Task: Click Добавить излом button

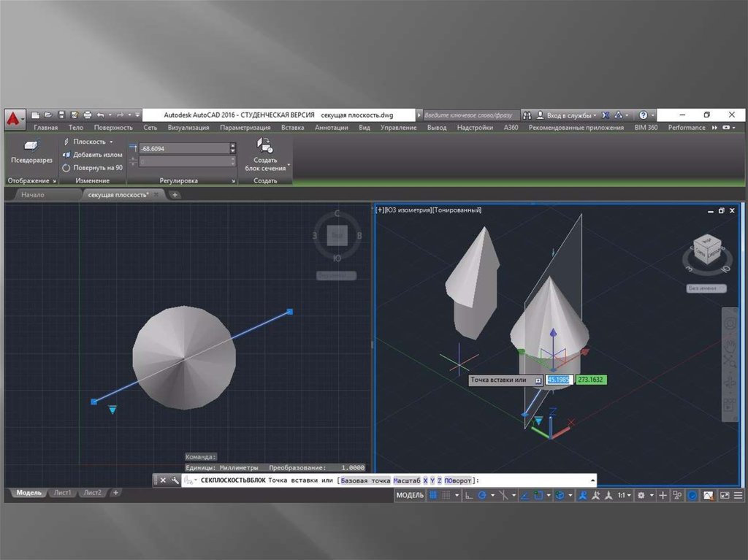Action: [96, 155]
